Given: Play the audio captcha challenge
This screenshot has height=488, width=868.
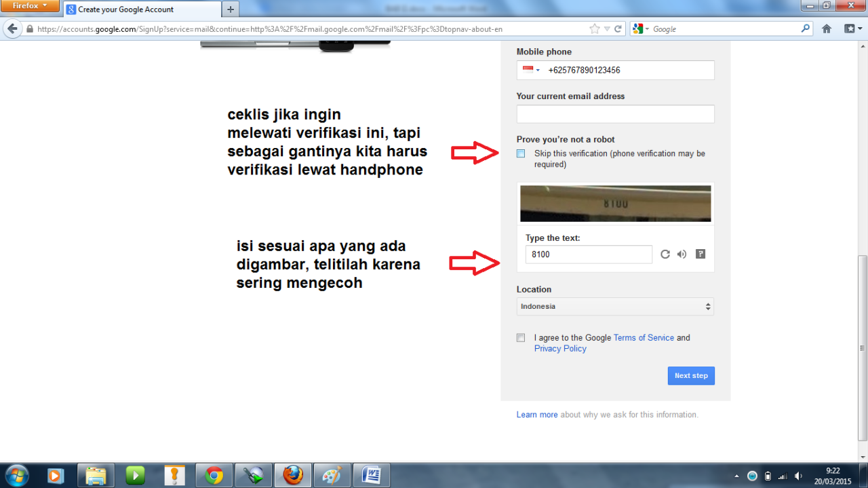Looking at the screenshot, I should [x=682, y=255].
